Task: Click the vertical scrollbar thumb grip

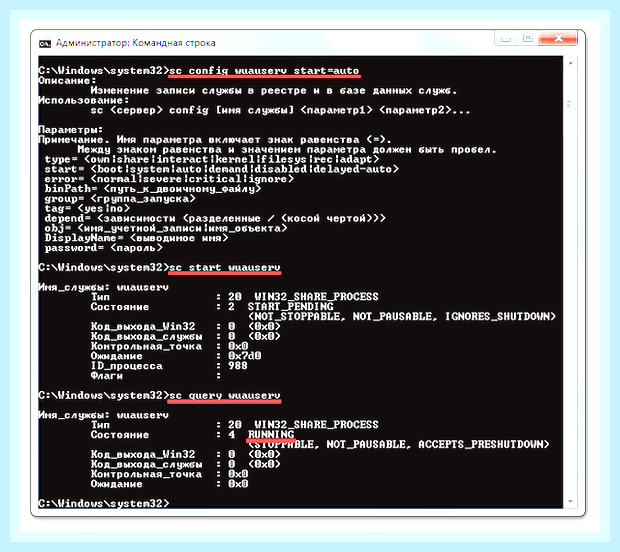Action: [570, 104]
